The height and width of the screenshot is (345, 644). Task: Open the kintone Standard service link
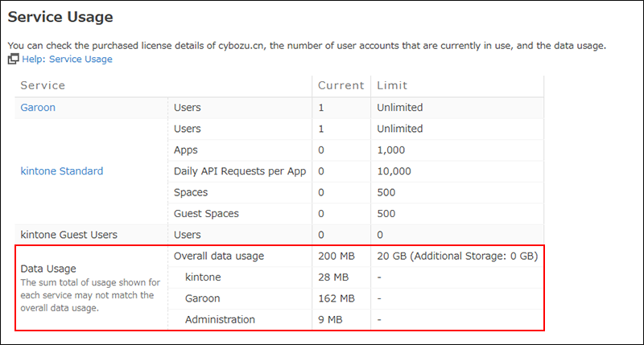(x=61, y=171)
